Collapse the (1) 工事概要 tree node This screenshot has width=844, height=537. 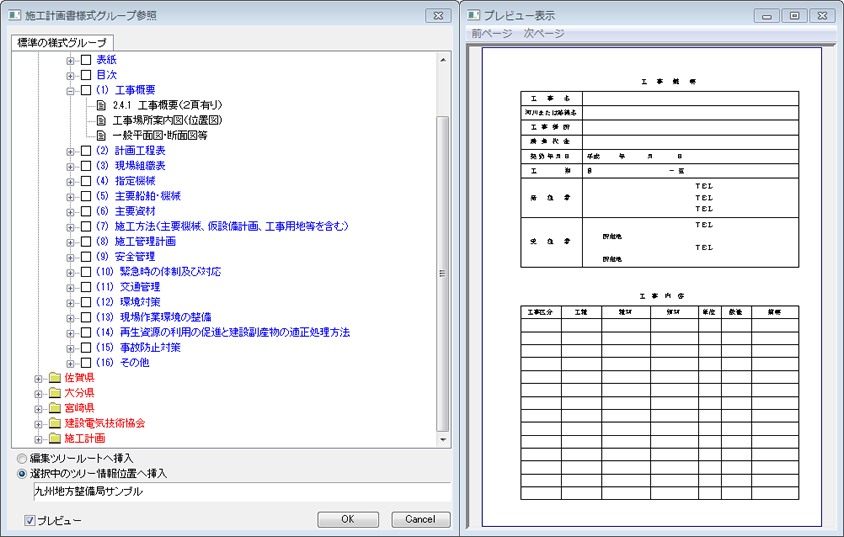[71, 90]
